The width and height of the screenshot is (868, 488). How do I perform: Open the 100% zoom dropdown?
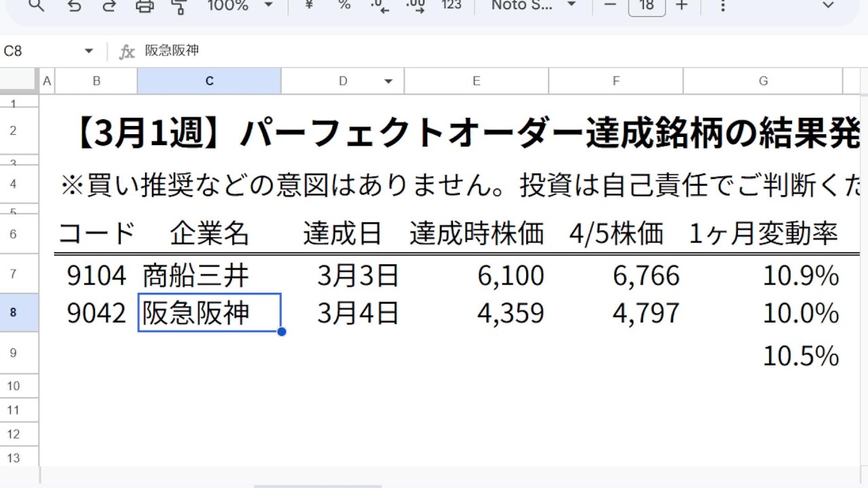tap(240, 5)
